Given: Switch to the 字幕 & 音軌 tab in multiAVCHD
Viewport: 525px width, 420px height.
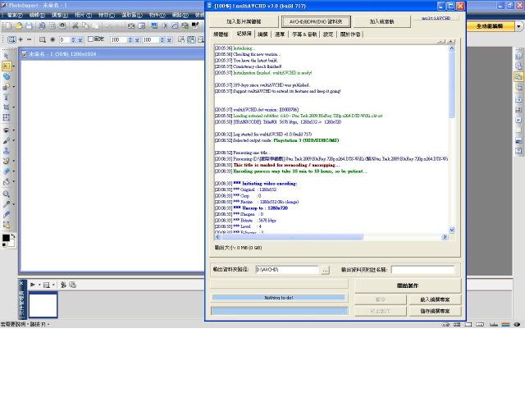Looking at the screenshot, I should 304,34.
